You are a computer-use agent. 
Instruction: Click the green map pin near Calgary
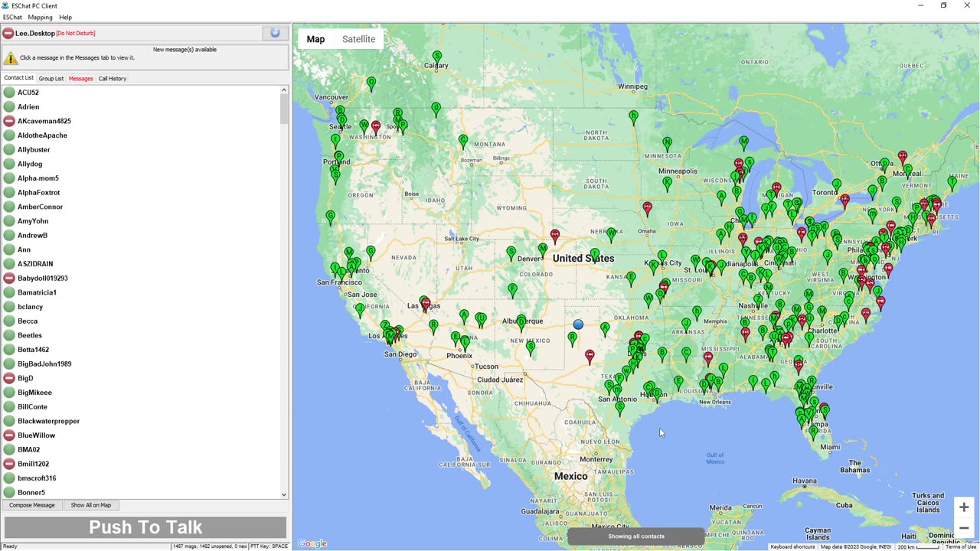coord(437,57)
